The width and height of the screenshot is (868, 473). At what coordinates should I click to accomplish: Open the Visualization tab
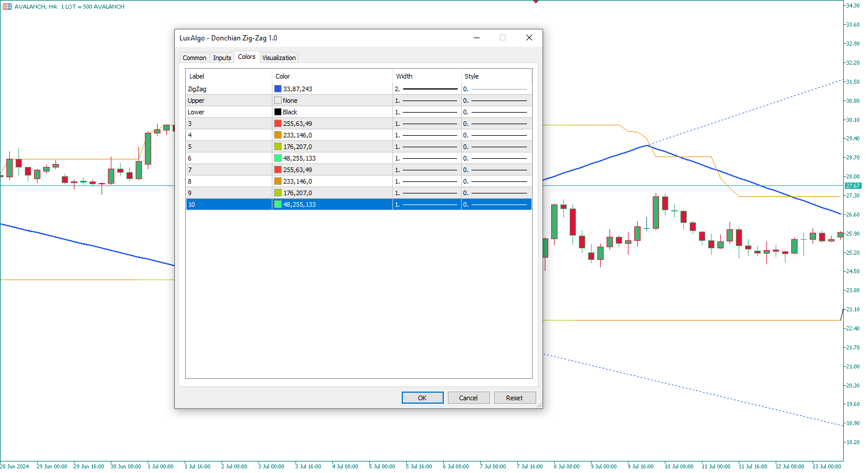coord(279,58)
